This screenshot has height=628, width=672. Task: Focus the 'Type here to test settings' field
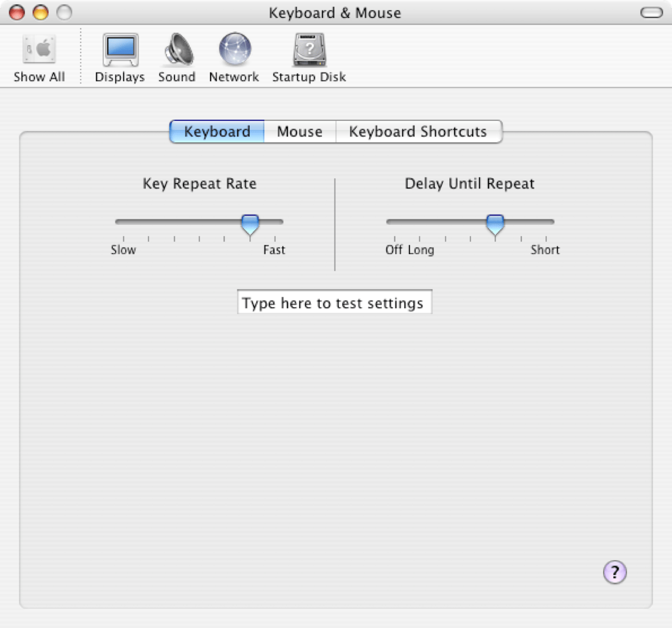pos(334,302)
